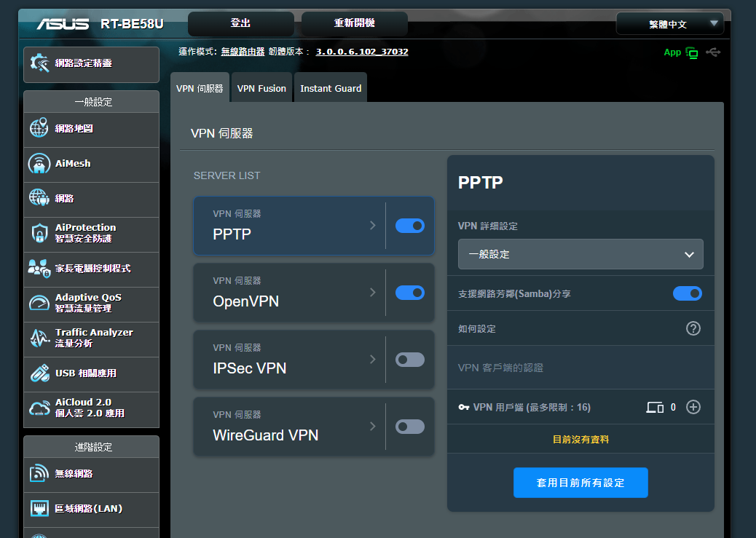The width and height of the screenshot is (756, 538).
Task: Click the Traffic Analyzer waveform icon
Action: [39, 338]
